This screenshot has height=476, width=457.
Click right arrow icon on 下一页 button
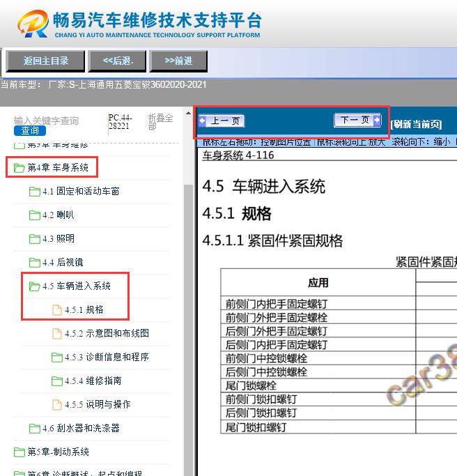coord(377,120)
